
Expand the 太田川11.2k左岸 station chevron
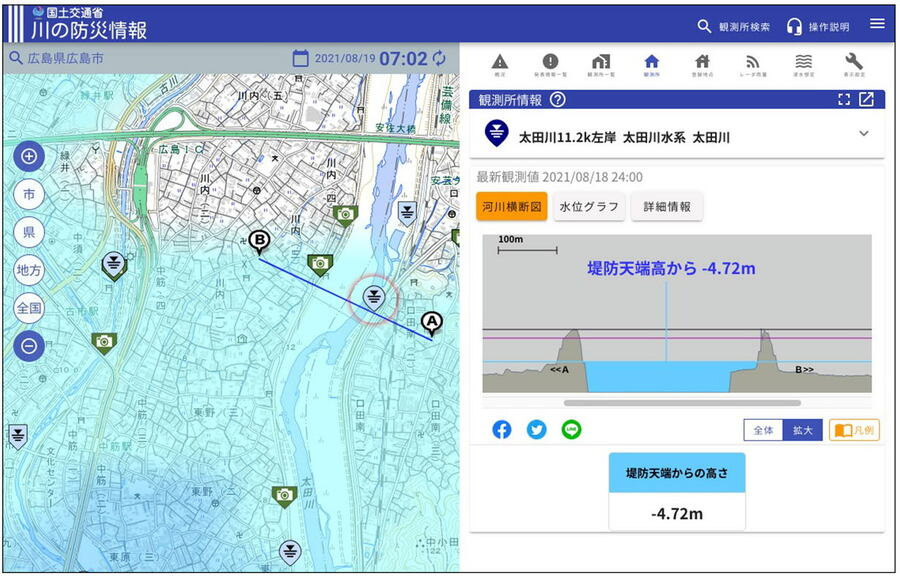click(x=864, y=134)
